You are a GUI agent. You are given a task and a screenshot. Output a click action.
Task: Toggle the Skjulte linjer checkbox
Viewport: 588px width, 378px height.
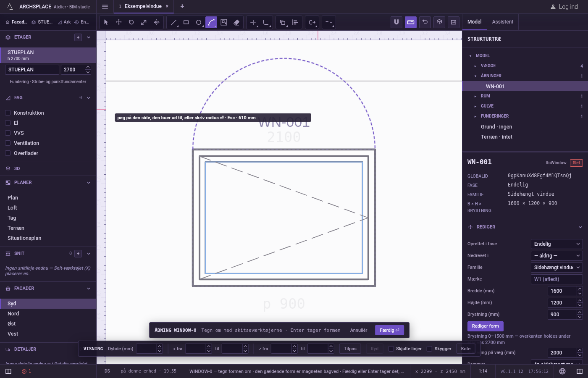391,349
